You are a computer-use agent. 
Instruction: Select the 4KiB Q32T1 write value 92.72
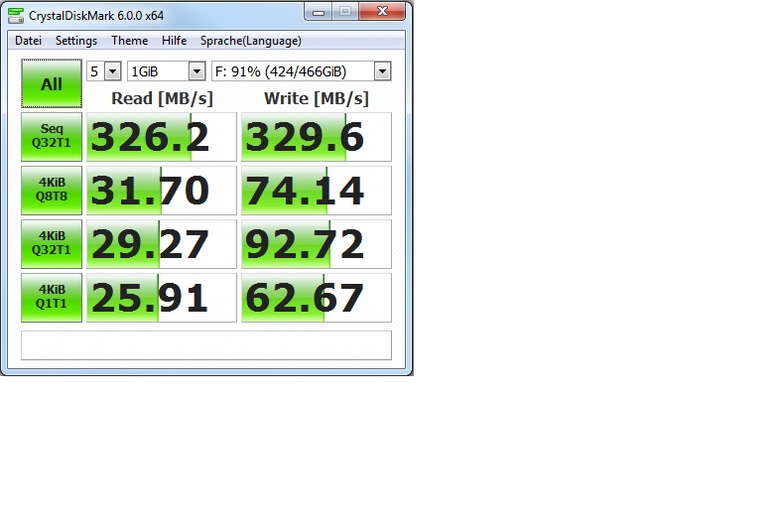(x=317, y=244)
